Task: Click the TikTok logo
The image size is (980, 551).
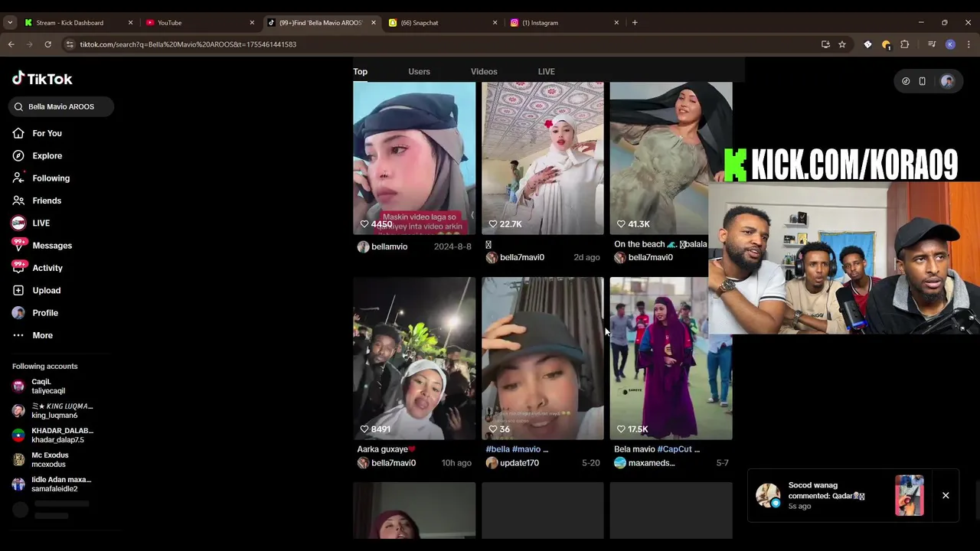Action: pyautogui.click(x=42, y=79)
